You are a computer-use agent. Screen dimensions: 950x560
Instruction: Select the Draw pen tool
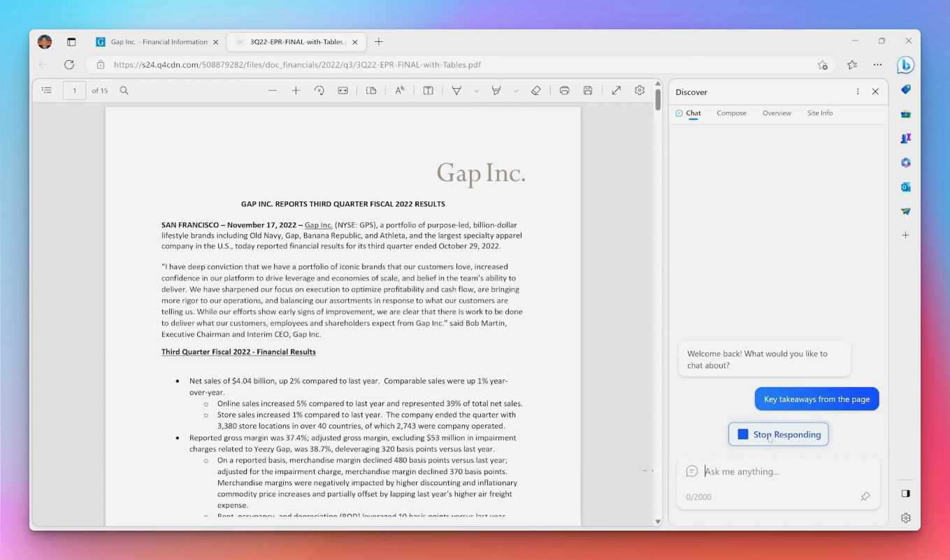pos(456,90)
